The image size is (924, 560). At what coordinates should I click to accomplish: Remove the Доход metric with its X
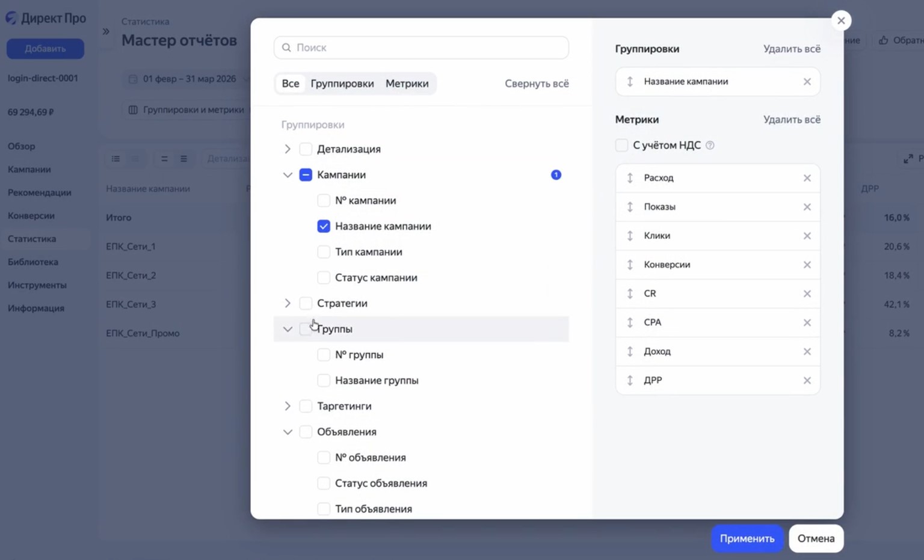pyautogui.click(x=807, y=351)
